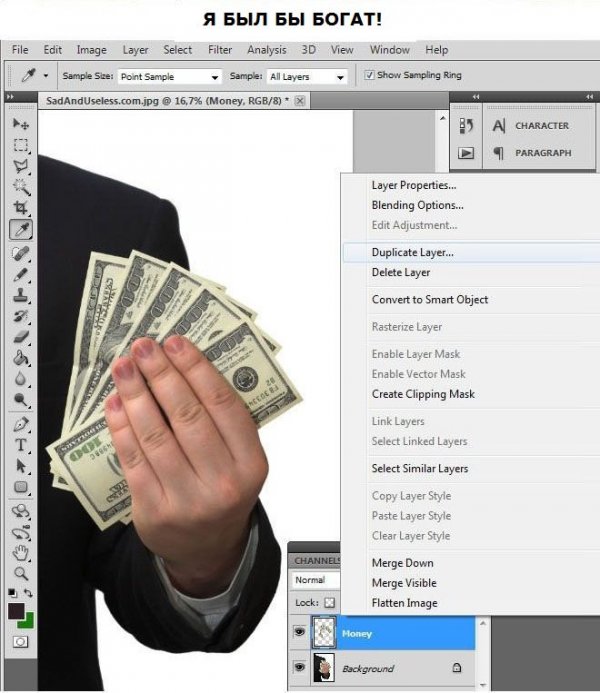Reset default foreground and background colors
Viewport: 600px width, 693px height.
12,592
